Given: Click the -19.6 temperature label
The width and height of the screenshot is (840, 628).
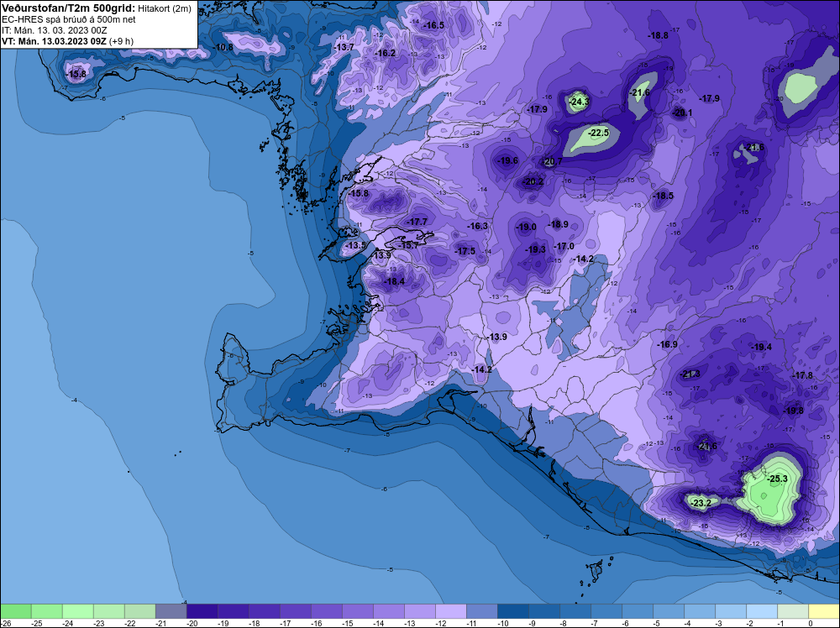Looking at the screenshot, I should [x=507, y=160].
